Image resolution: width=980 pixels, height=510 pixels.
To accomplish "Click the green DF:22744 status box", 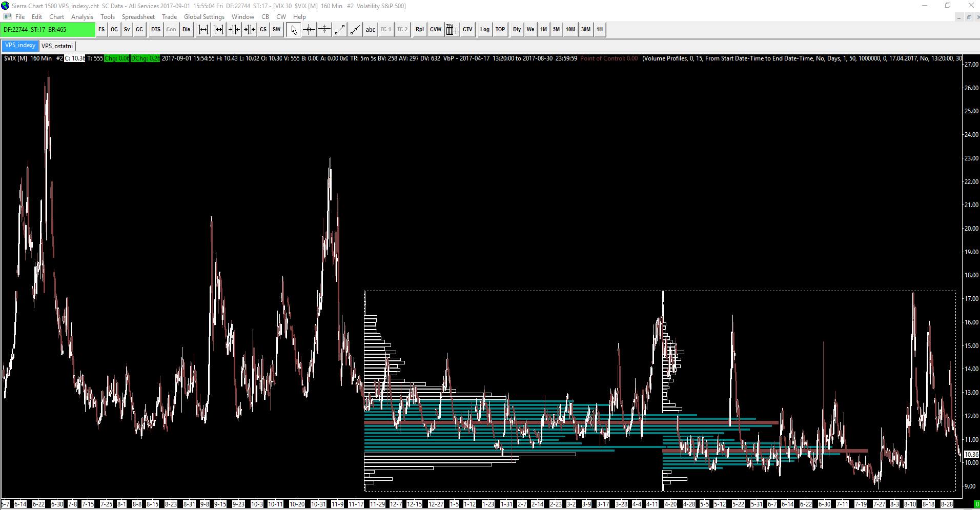I will pos(48,30).
